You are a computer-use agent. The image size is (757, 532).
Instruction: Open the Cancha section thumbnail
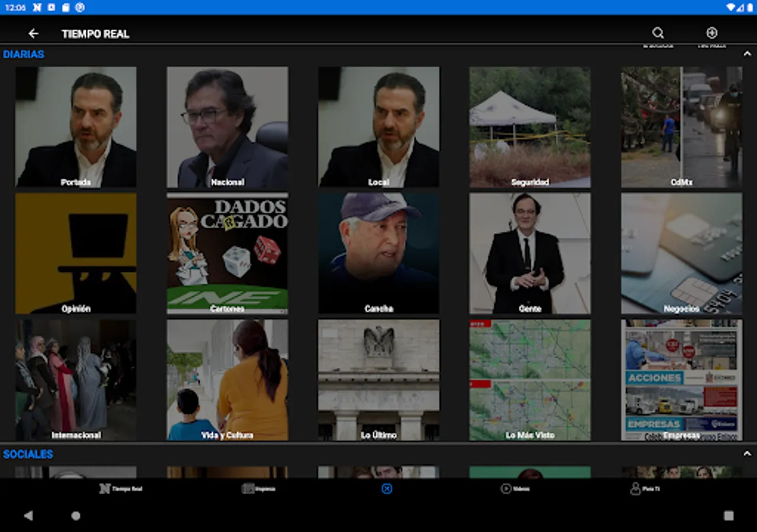click(378, 254)
